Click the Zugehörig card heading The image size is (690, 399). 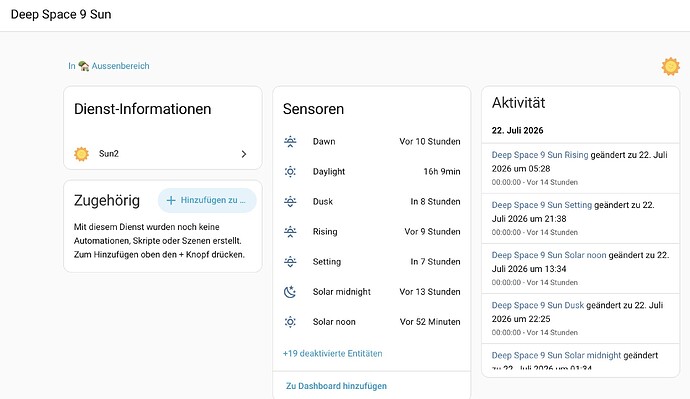[107, 201]
